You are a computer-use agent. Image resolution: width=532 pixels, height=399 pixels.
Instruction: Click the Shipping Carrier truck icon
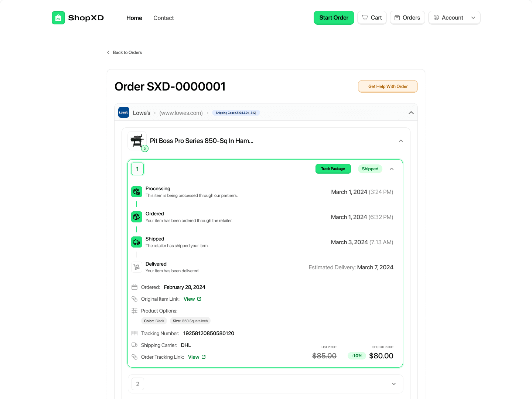pos(134,345)
